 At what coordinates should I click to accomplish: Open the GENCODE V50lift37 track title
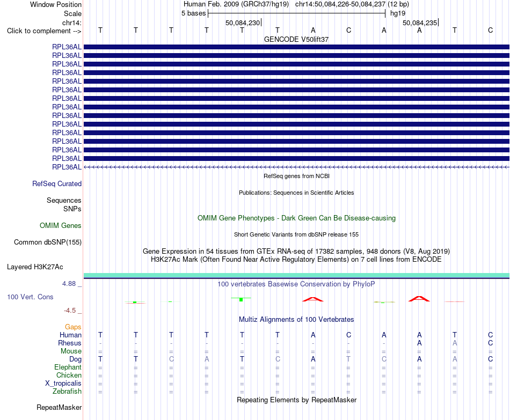click(x=296, y=39)
